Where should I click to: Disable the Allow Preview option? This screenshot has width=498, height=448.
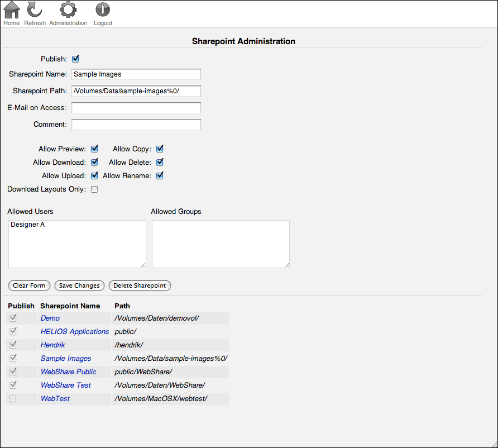[x=94, y=149]
